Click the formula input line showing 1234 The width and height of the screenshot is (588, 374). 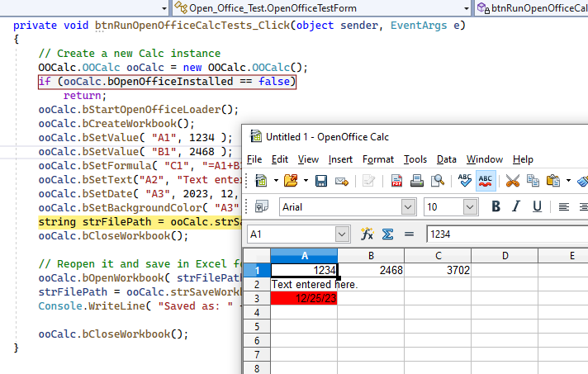[x=507, y=234]
